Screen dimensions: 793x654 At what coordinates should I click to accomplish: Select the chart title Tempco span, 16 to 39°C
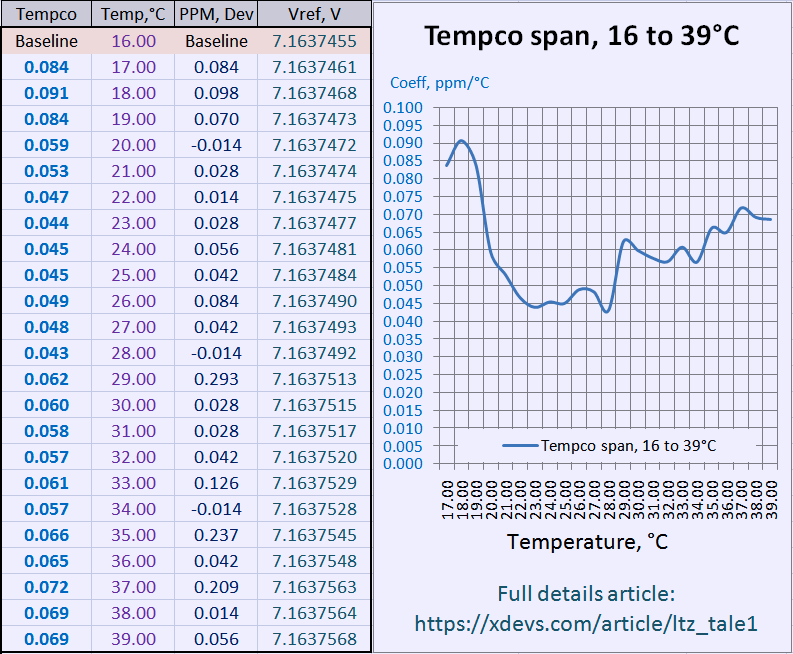[582, 36]
